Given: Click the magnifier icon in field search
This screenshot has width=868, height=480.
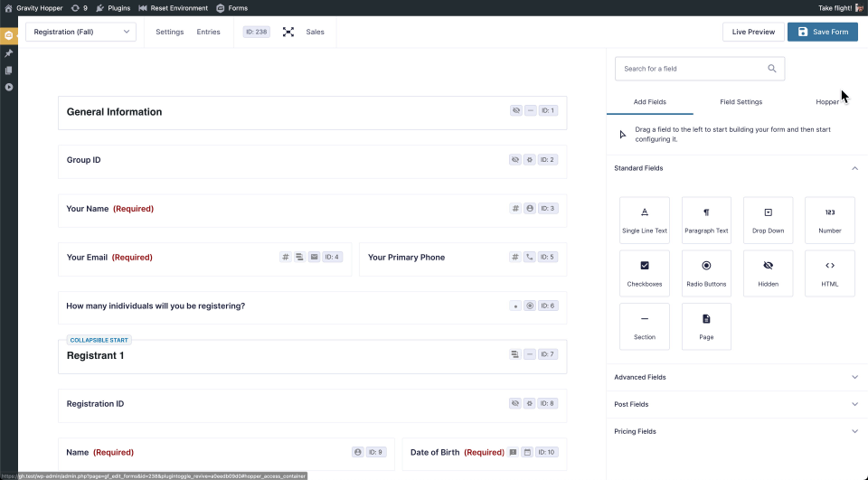Looking at the screenshot, I should [771, 69].
